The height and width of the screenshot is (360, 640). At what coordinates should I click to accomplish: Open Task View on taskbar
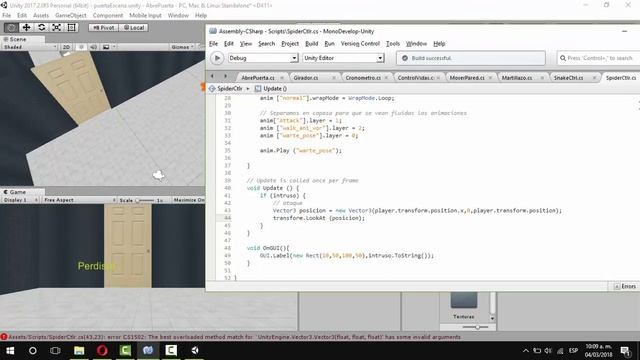click(x=55, y=351)
